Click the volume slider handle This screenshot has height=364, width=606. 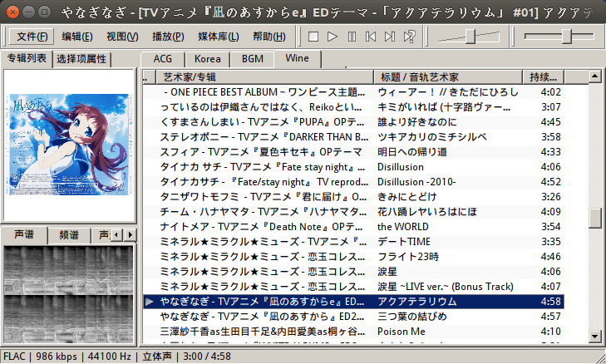coord(470,36)
